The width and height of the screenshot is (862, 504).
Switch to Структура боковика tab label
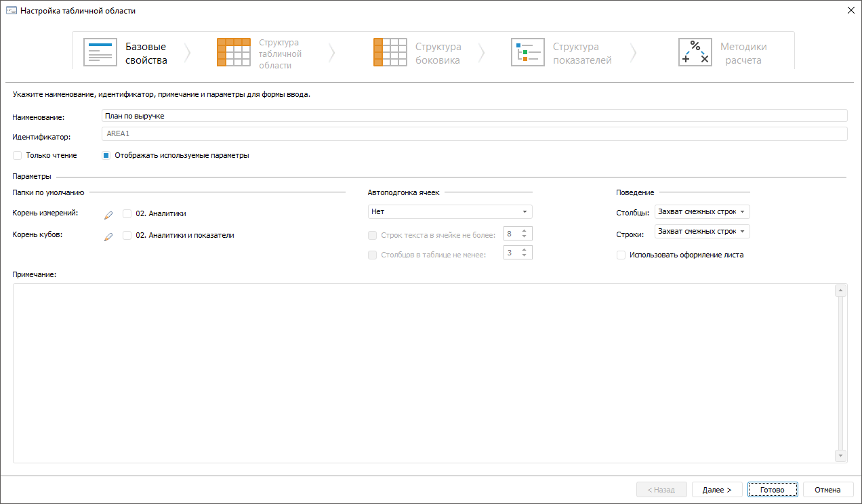438,54
